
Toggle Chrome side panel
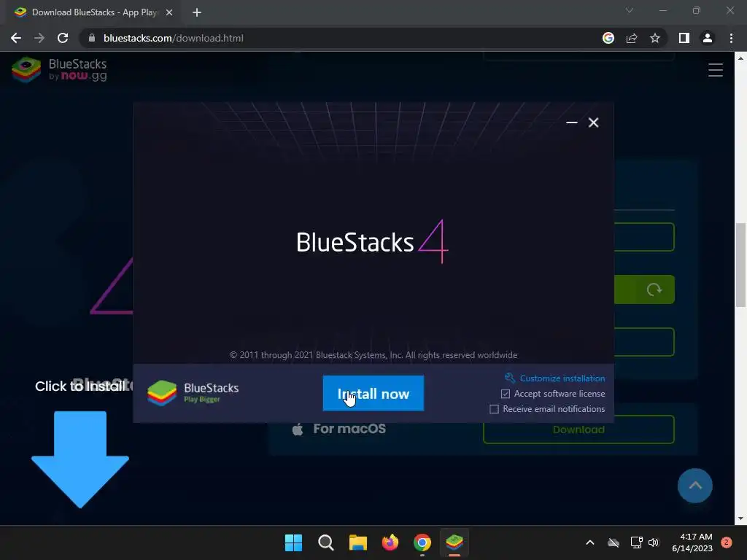pyautogui.click(x=684, y=38)
